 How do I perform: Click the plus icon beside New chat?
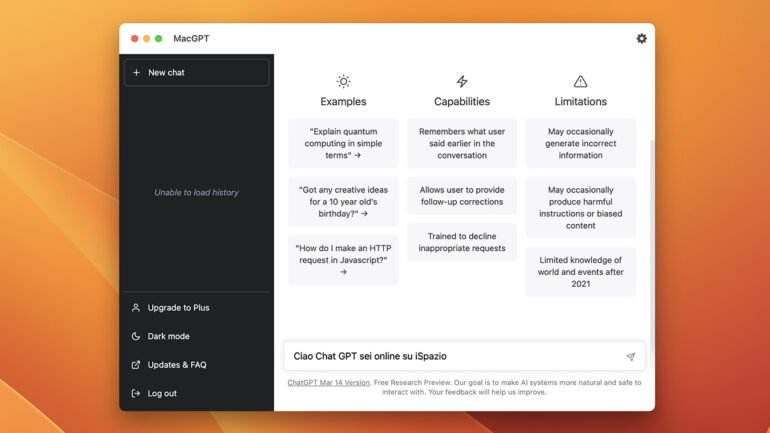click(x=137, y=73)
